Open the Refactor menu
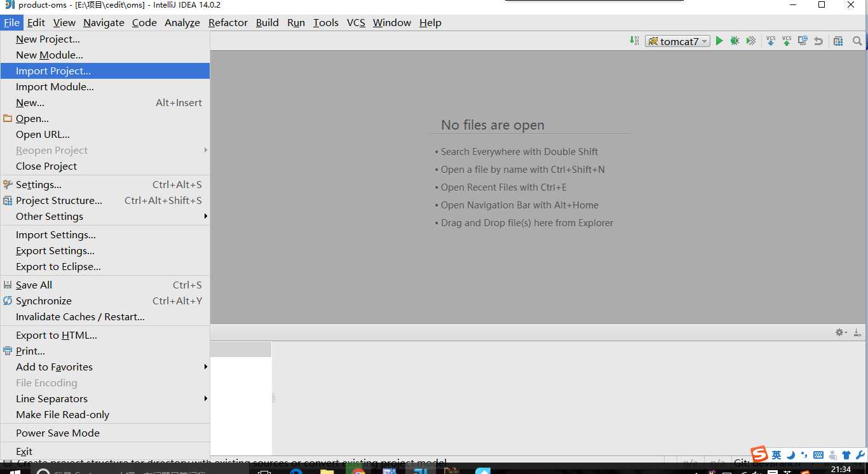 point(228,22)
